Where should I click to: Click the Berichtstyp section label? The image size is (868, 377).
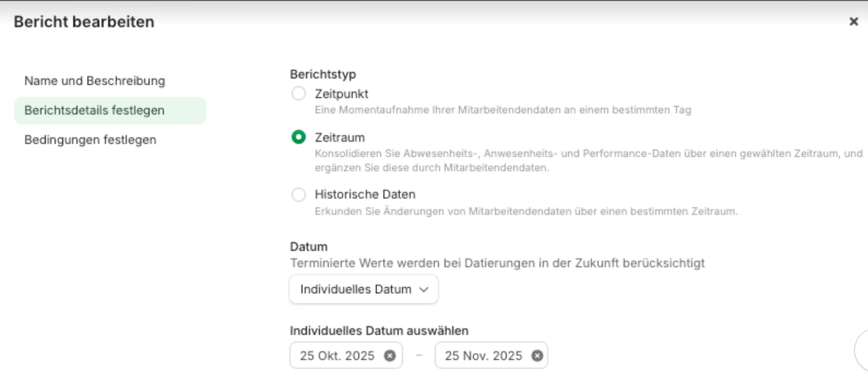click(323, 74)
